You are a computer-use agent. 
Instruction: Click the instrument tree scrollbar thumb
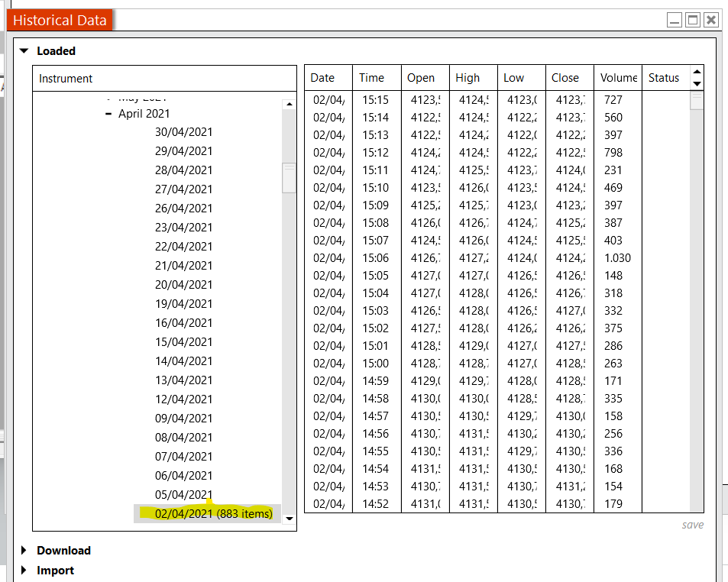tap(290, 178)
